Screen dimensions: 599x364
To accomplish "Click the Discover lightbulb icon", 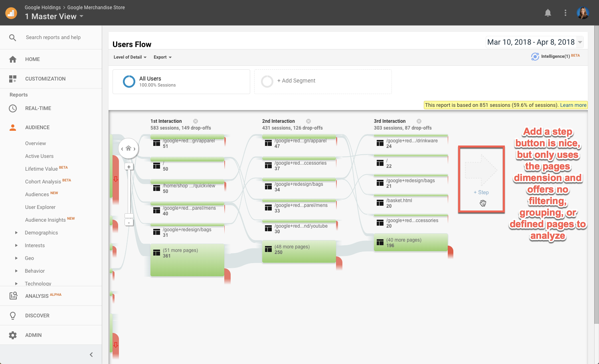I will (x=13, y=315).
